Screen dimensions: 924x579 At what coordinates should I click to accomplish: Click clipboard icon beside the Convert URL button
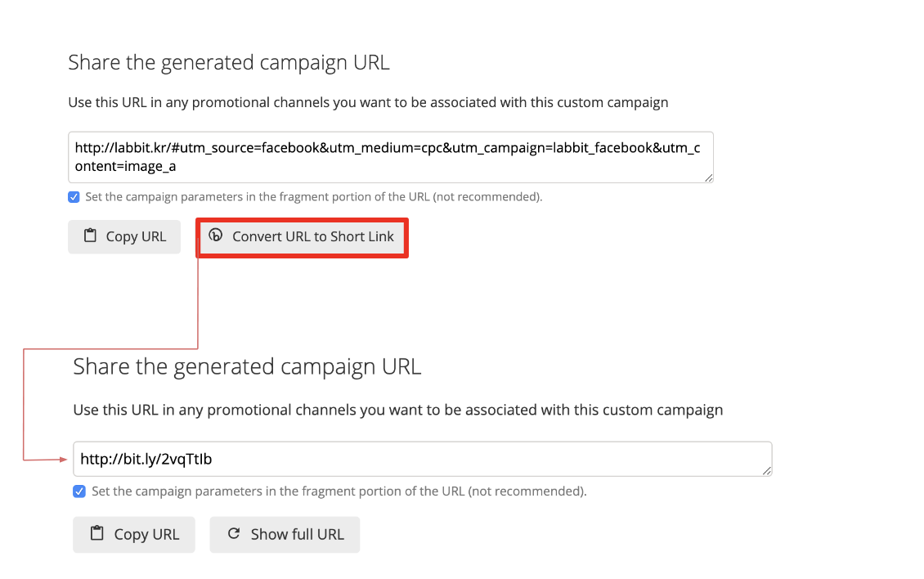(x=91, y=236)
